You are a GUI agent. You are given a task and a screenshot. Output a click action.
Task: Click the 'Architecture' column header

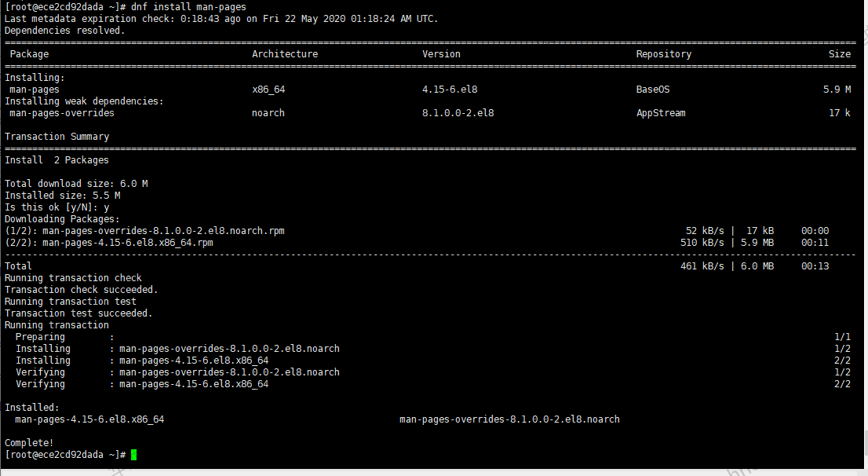point(285,54)
